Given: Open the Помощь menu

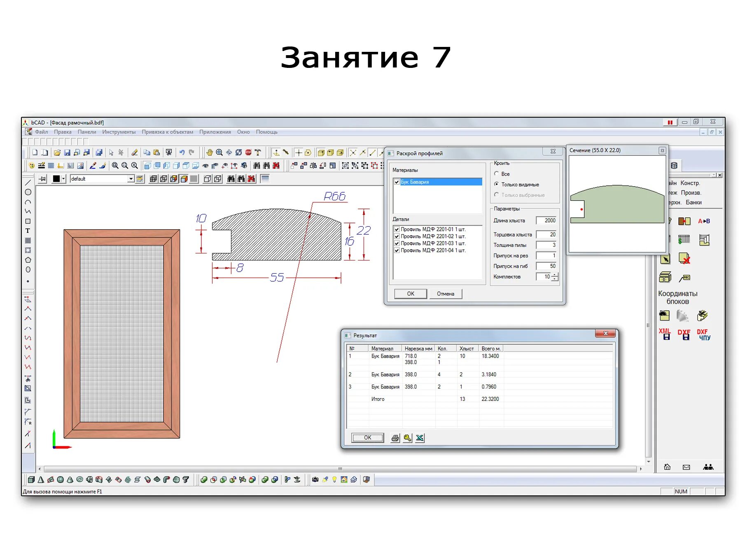Looking at the screenshot, I should (266, 132).
